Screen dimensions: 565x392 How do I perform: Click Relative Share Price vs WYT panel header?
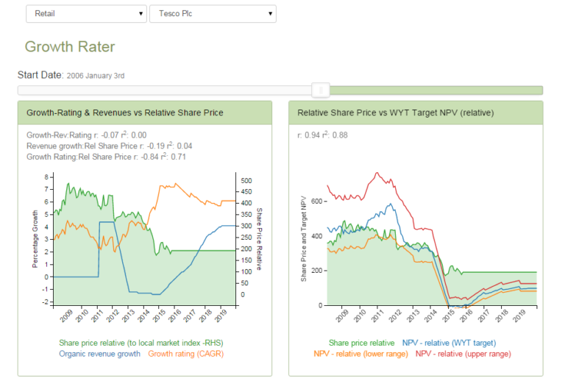pyautogui.click(x=395, y=113)
